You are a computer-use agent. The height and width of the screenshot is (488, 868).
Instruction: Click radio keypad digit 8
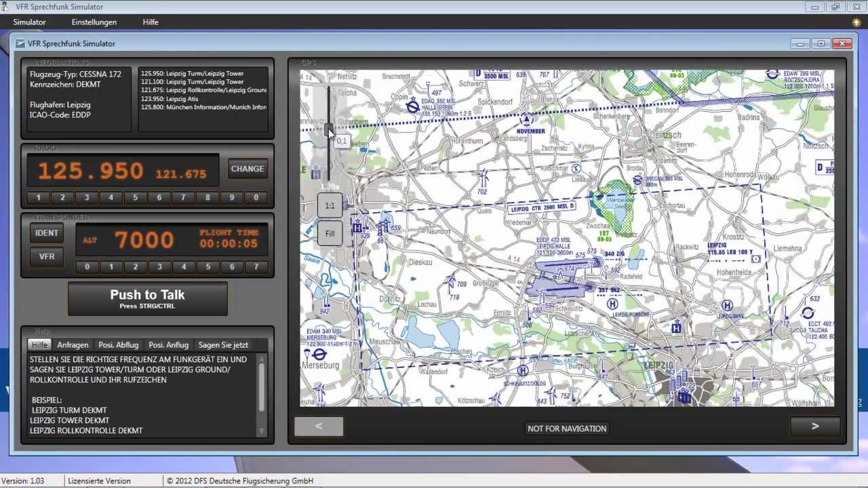pos(208,198)
